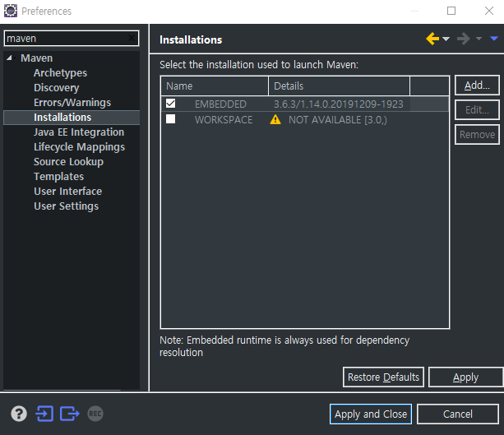Select Source Lookup preferences
Screen dimensions: 504x435
click(68, 162)
